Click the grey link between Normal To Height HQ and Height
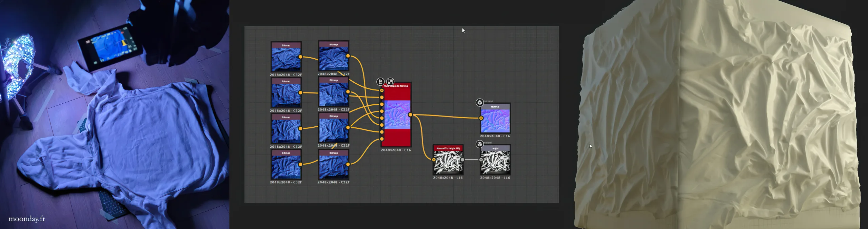This screenshot has height=229, width=868. click(x=472, y=160)
